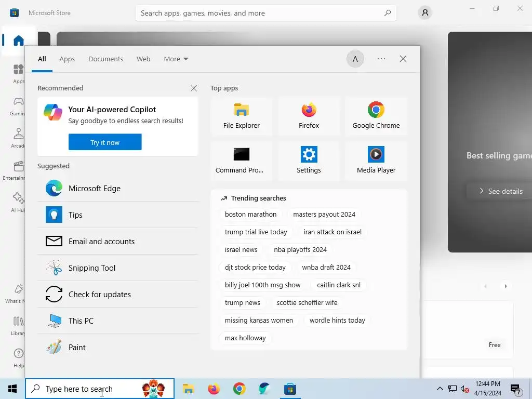The height and width of the screenshot is (399, 532).
Task: Search trending max holloway
Action: click(245, 338)
